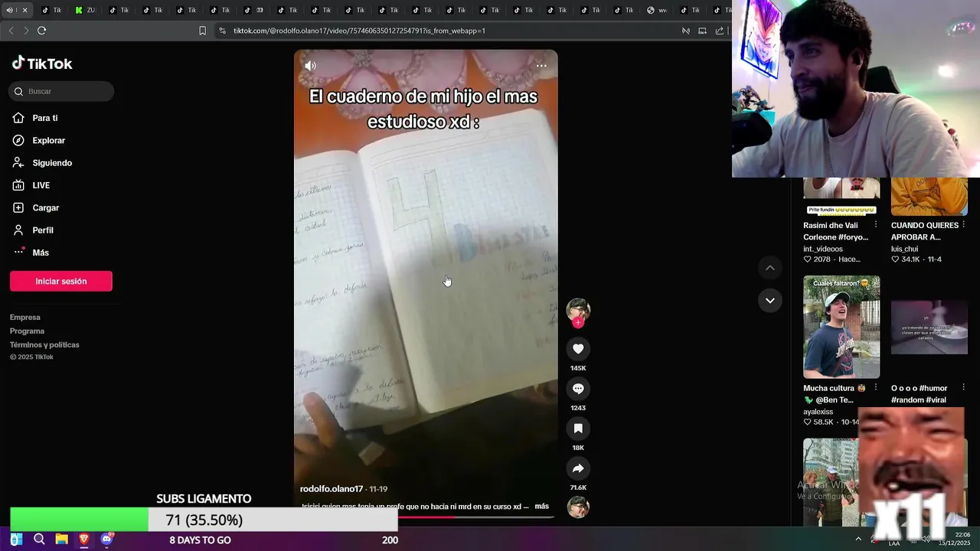Switch to the globe icon 'ww' tab
980x551 pixels.
pyautogui.click(x=657, y=10)
